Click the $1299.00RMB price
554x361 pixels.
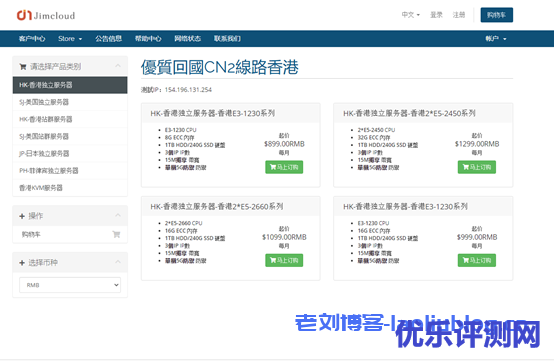tap(477, 144)
